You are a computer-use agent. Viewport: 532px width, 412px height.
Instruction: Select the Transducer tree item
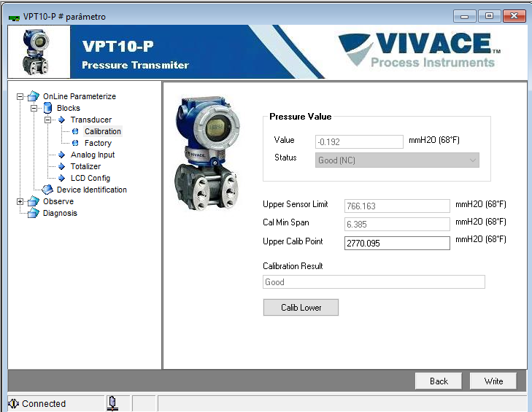click(x=91, y=120)
